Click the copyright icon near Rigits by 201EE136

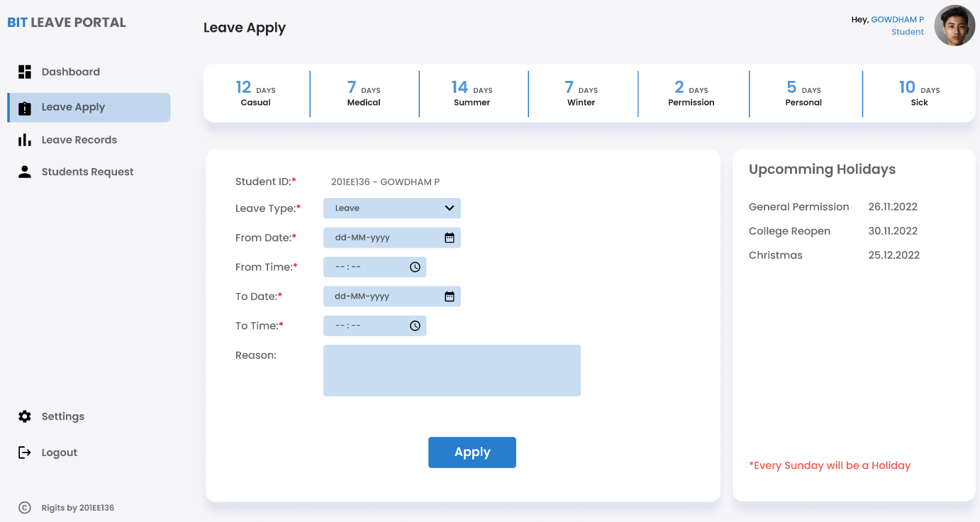click(x=25, y=508)
